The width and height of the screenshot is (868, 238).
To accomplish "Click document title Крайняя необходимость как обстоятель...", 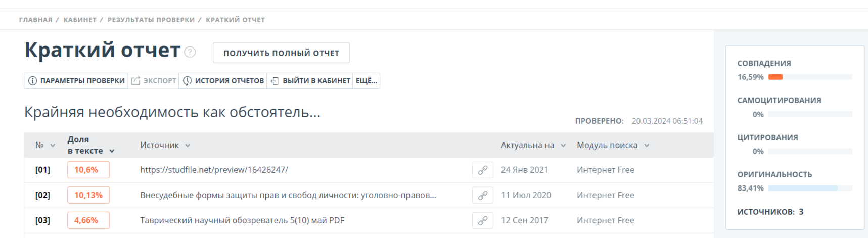I will click(172, 112).
